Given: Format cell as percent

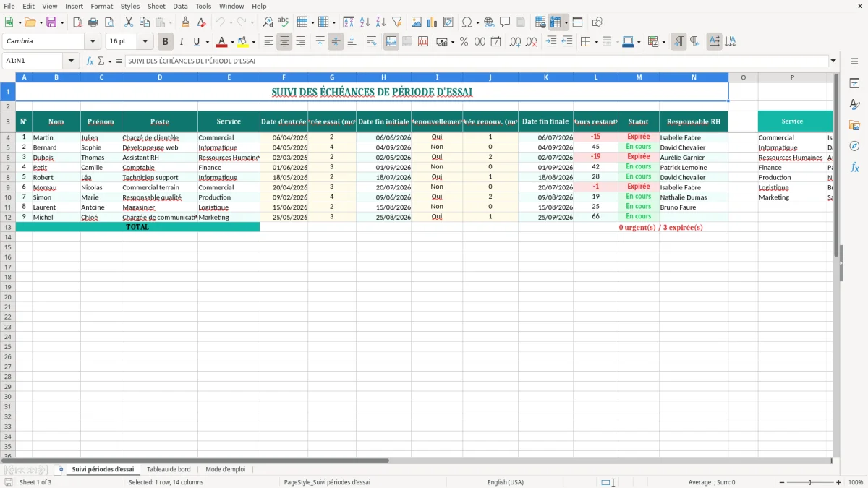Looking at the screenshot, I should pos(464,42).
